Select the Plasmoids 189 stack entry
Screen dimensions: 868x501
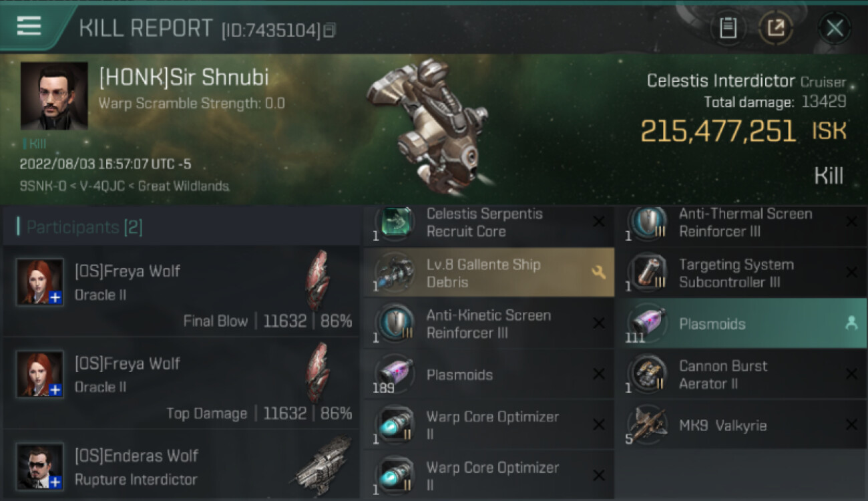point(489,374)
